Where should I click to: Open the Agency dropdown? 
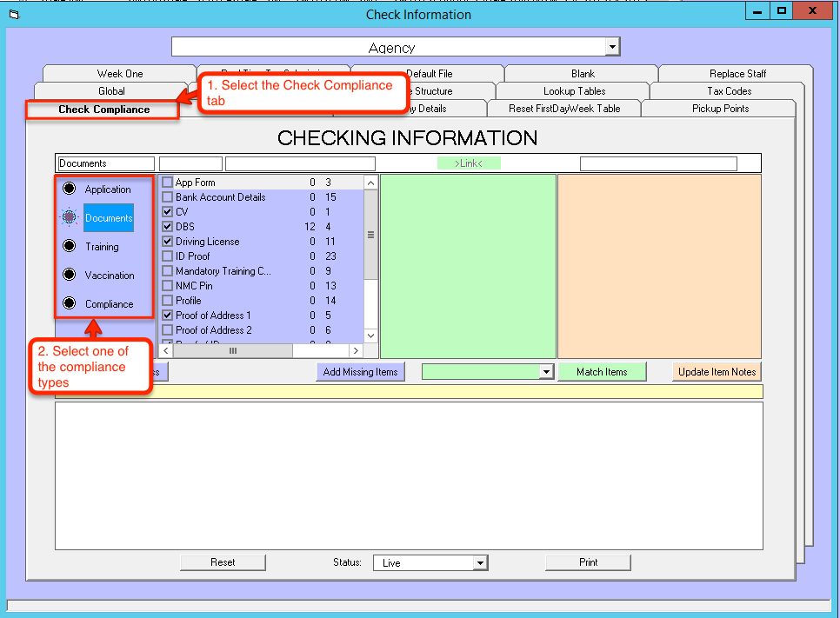[612, 47]
